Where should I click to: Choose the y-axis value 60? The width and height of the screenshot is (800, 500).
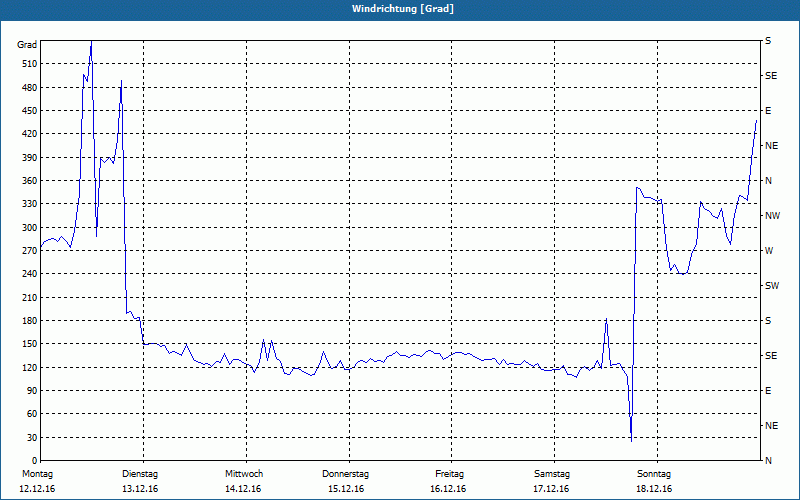click(32, 414)
